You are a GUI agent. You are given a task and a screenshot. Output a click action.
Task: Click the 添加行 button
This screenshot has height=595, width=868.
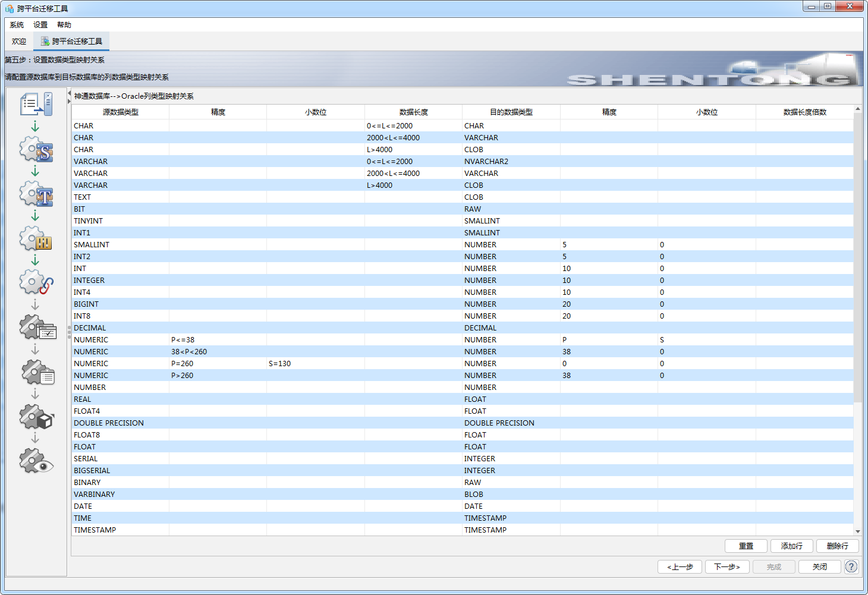(x=791, y=546)
